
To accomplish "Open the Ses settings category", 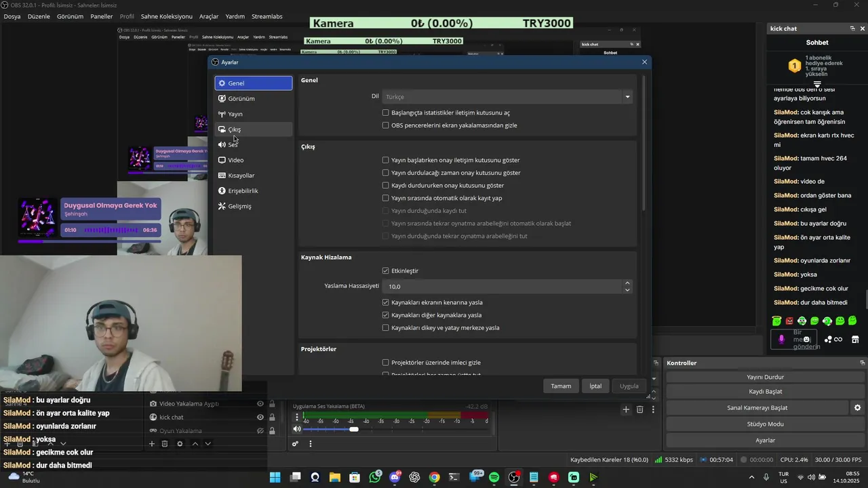I will (254, 144).
